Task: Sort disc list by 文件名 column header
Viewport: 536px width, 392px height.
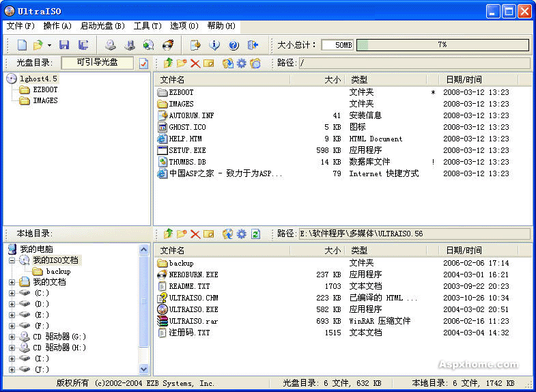Action: pyautogui.click(x=223, y=80)
